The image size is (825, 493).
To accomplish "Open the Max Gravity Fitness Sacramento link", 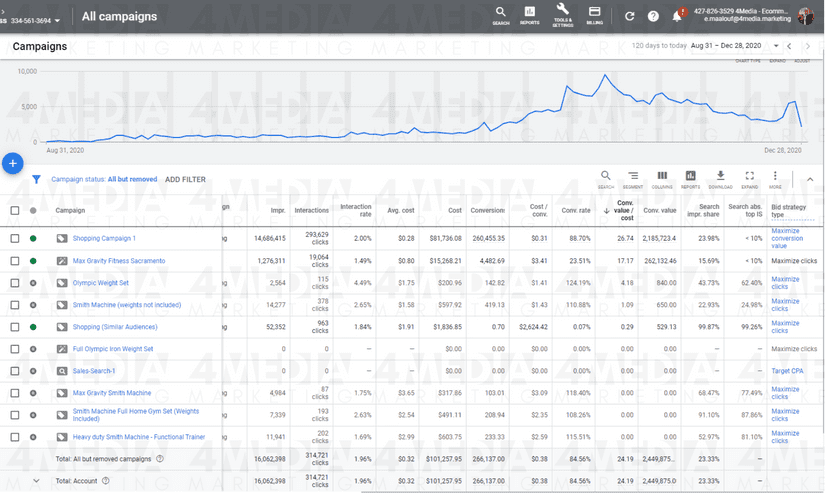I will (x=119, y=261).
